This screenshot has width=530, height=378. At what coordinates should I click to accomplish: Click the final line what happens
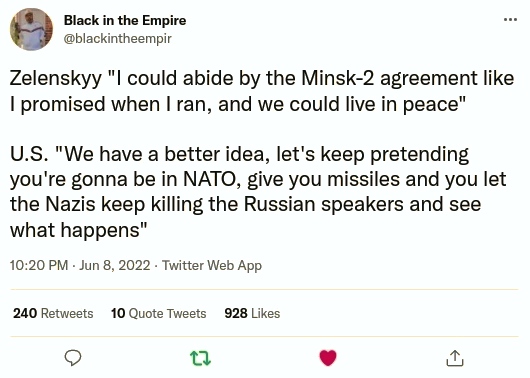pyautogui.click(x=78, y=230)
